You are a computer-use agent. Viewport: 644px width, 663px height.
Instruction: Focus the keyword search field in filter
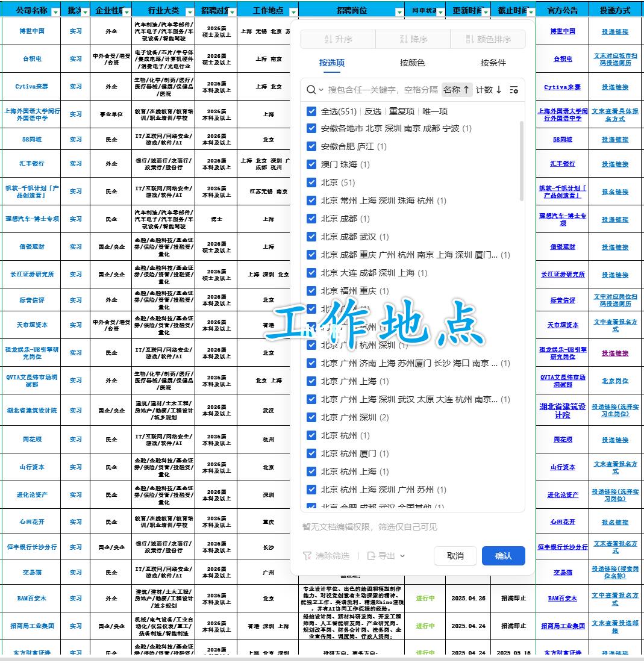click(383, 90)
